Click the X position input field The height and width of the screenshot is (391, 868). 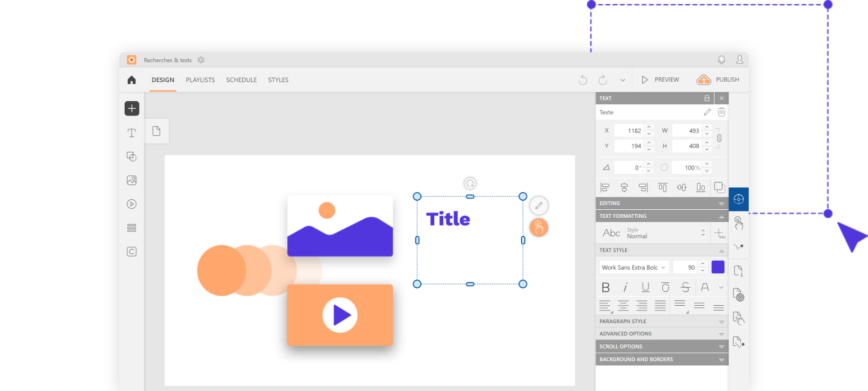[x=629, y=131]
